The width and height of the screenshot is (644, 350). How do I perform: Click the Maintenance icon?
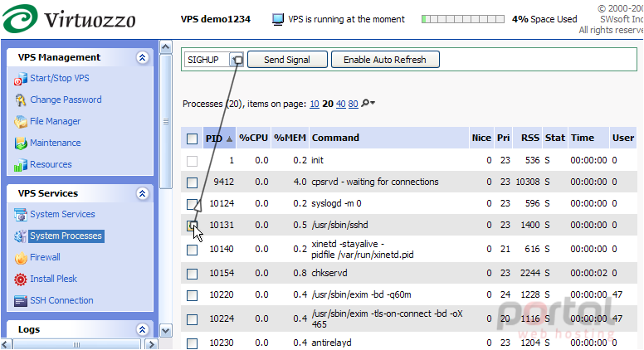pos(21,143)
